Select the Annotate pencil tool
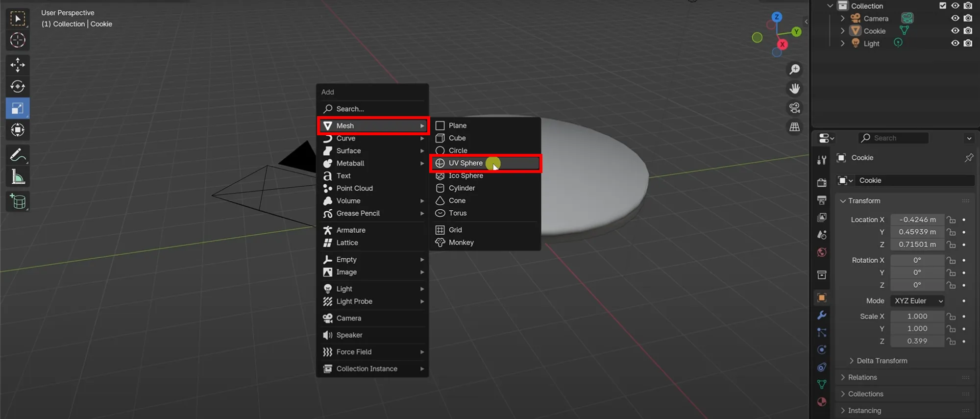 [18, 155]
